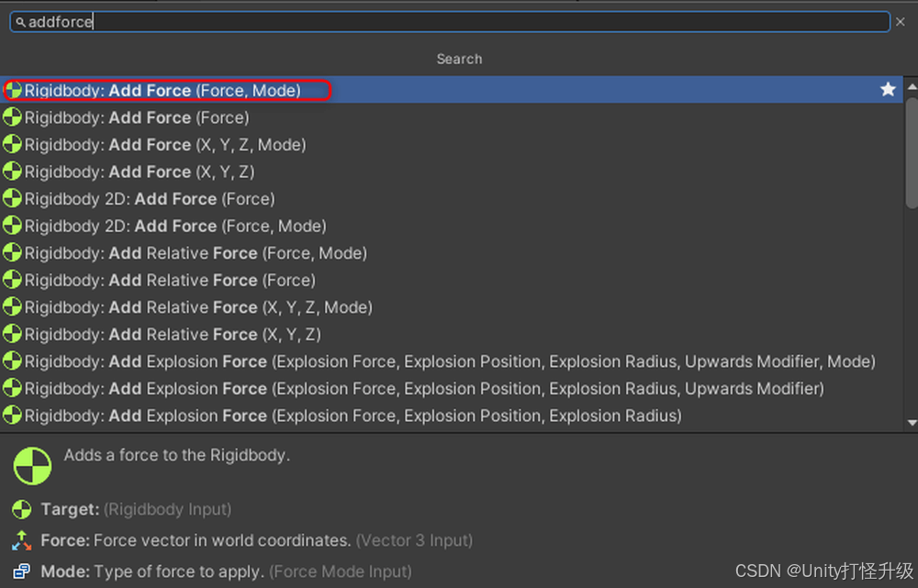Click the search field containing addforce
This screenshot has height=588, width=918.
450,22
